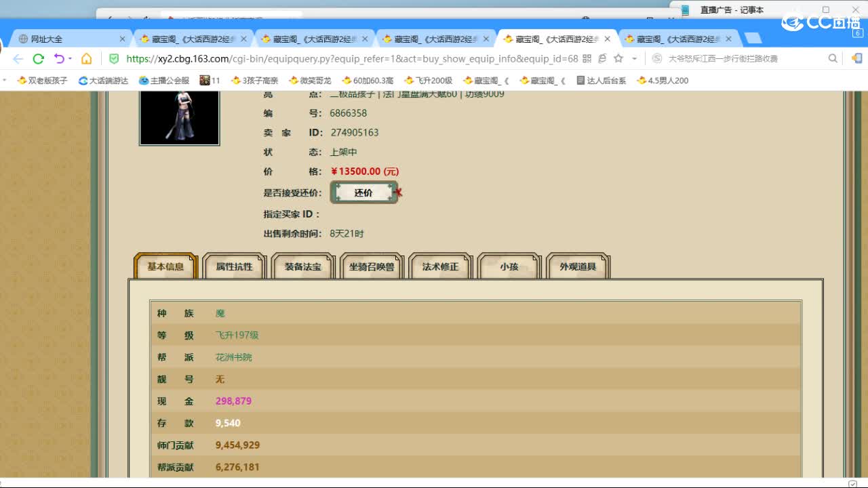Open the dropdown arrow after the star icon

coord(634,59)
